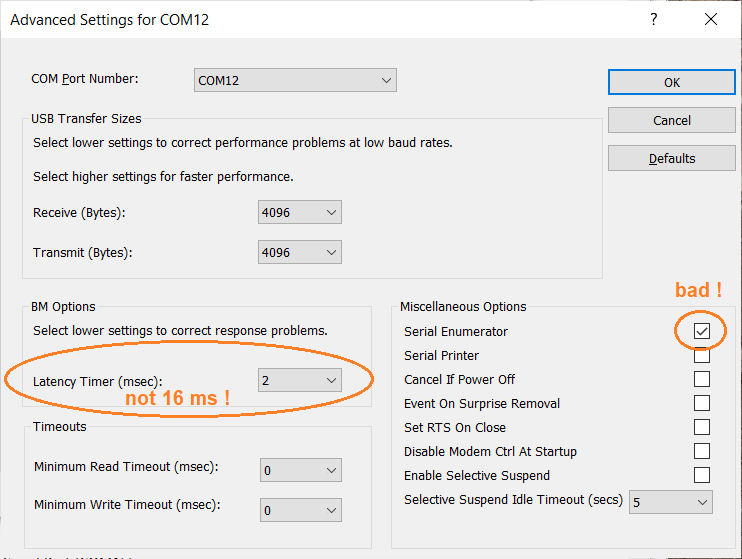The width and height of the screenshot is (742, 559).
Task: Turn on Enable Selective Suspend checkbox
Action: pos(702,475)
